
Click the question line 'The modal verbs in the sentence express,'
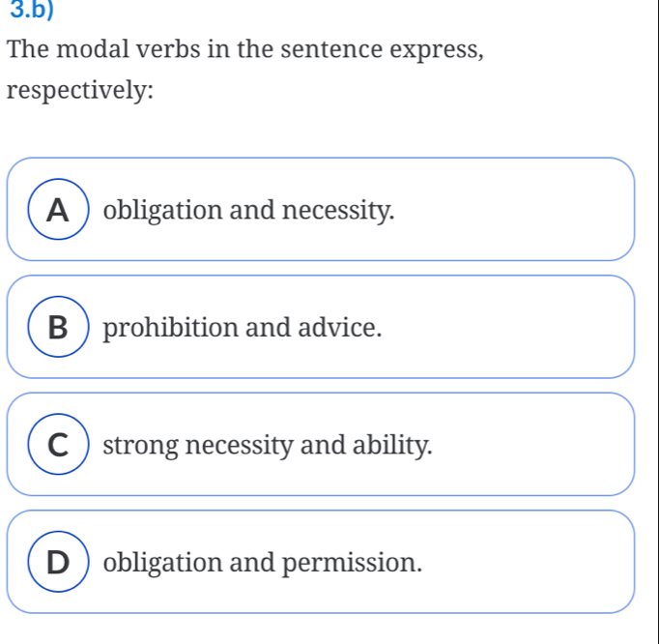pos(244,50)
